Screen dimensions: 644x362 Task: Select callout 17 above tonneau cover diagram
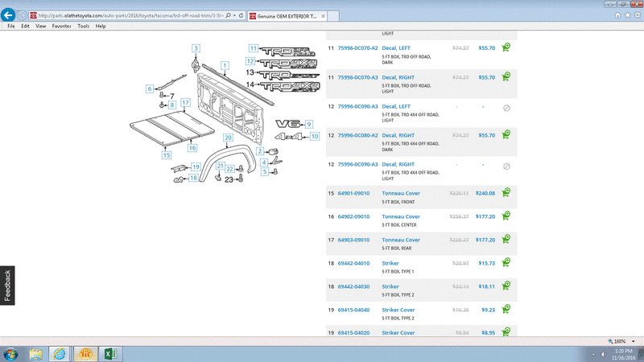pos(186,103)
